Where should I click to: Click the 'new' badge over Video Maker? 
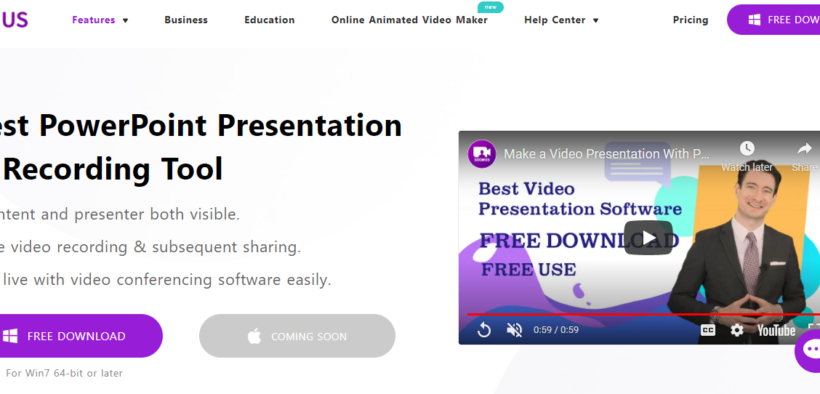click(491, 7)
